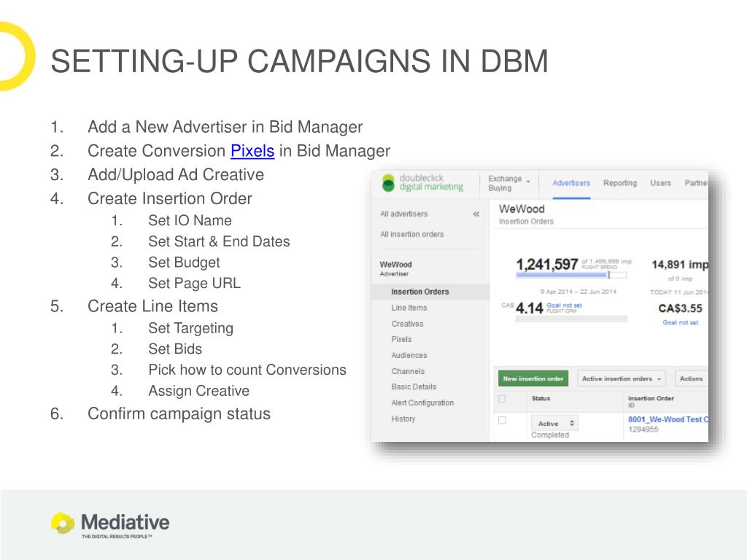The height and width of the screenshot is (560, 747).
Task: Open the Exchange Buying dropdown
Action: (508, 183)
